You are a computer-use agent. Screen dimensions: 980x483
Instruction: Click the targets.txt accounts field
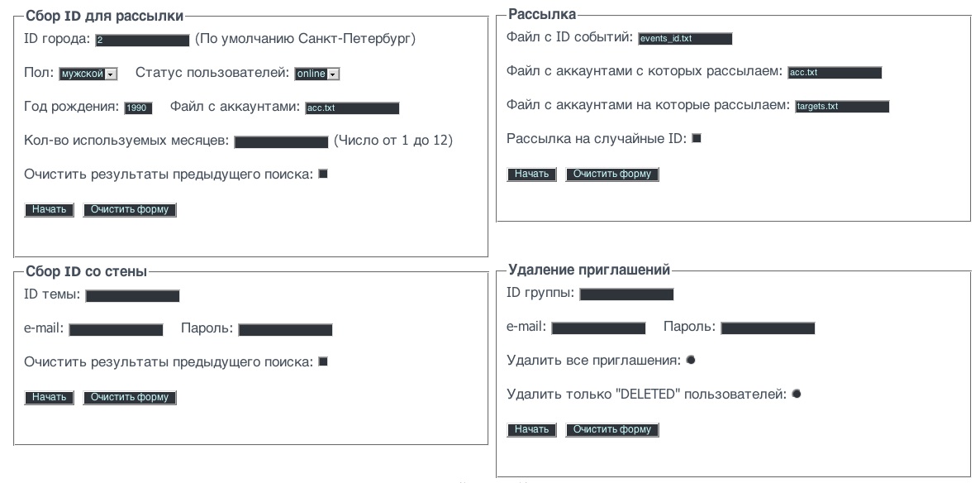point(842,106)
